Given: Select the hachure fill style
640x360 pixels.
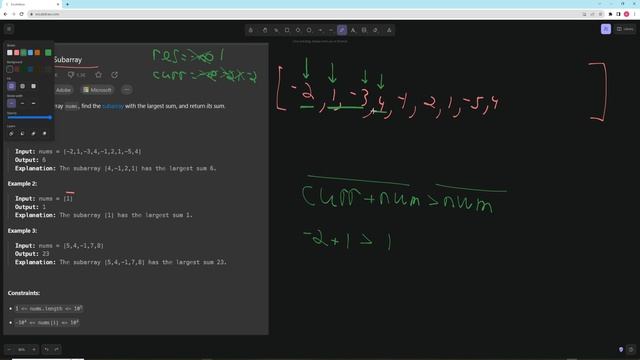Looking at the screenshot, I should pyautogui.click(x=11, y=86).
